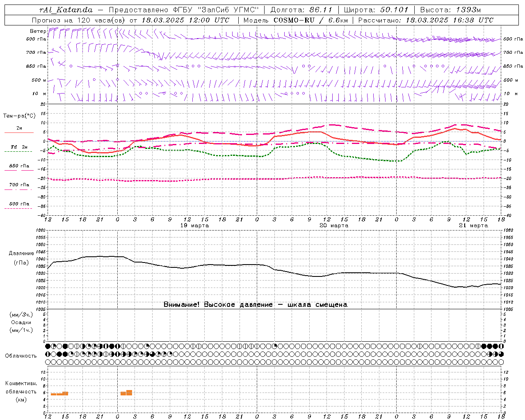Click the 19 марта date label
The height and width of the screenshot is (420, 525).
coord(194,226)
